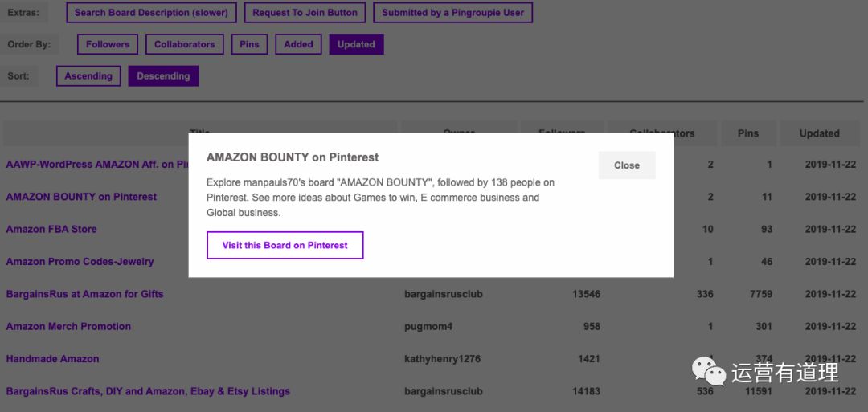Image resolution: width=868 pixels, height=412 pixels.
Task: Open Amazon FBA Store board
Action: 51,229
